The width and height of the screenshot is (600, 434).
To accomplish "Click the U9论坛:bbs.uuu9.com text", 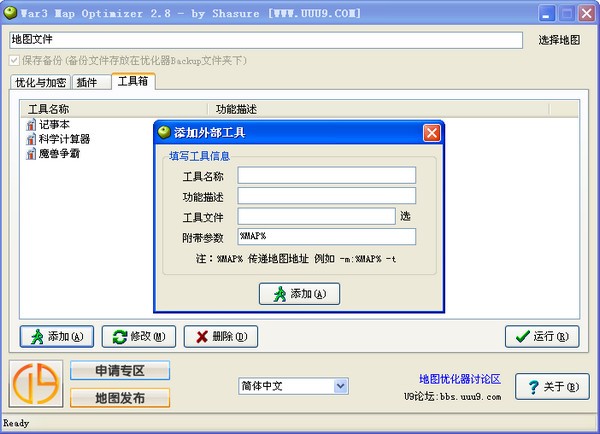I will [x=452, y=396].
